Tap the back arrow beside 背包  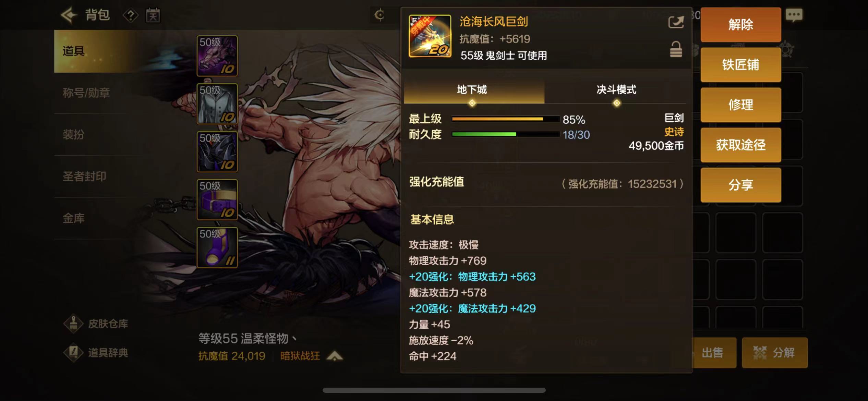[x=69, y=15]
